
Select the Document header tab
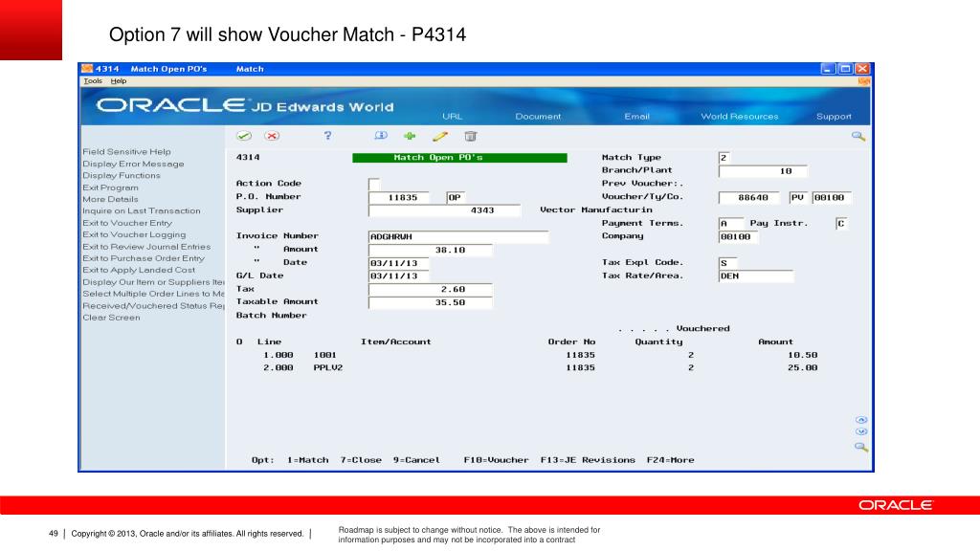click(x=538, y=116)
